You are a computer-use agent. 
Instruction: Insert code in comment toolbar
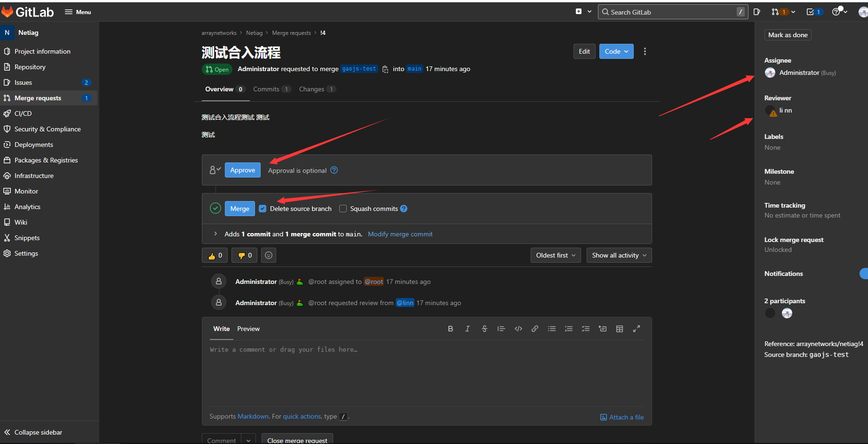(518, 329)
